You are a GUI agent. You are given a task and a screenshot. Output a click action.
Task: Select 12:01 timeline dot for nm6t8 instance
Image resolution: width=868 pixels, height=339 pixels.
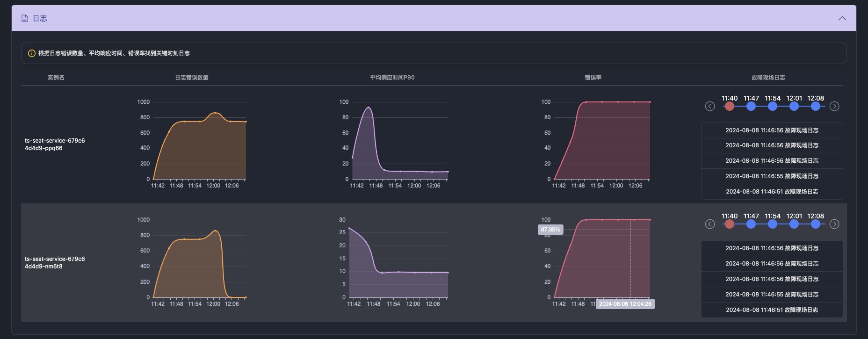[794, 224]
